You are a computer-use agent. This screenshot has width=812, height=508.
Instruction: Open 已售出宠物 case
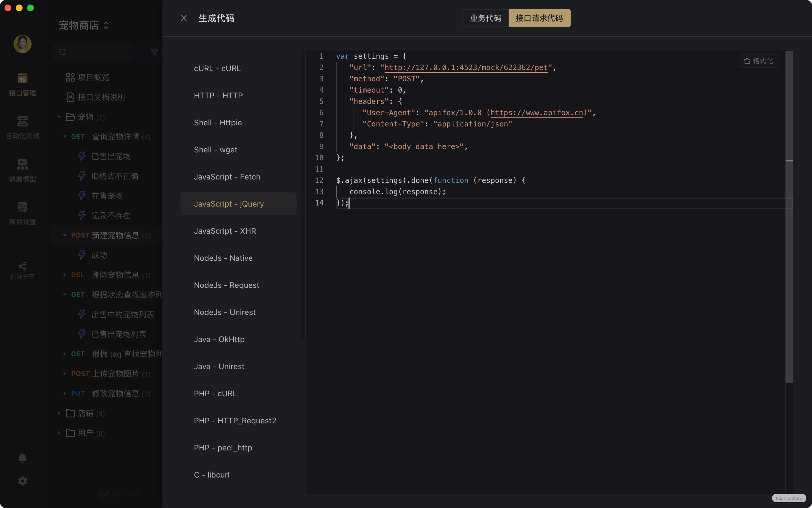[104, 157]
